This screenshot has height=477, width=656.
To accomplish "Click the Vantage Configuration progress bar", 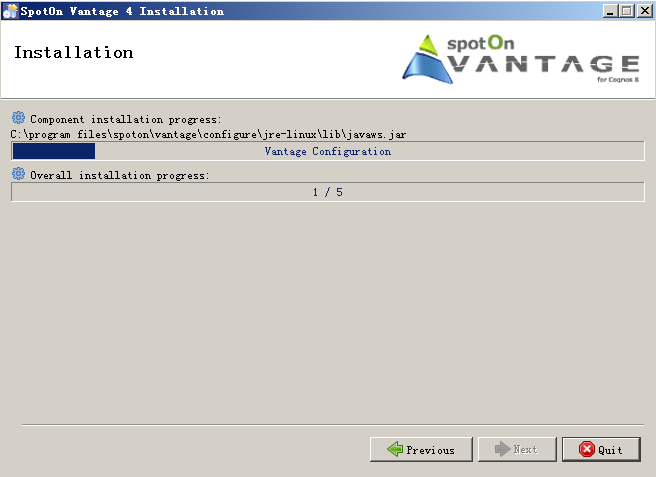I will (x=328, y=151).
